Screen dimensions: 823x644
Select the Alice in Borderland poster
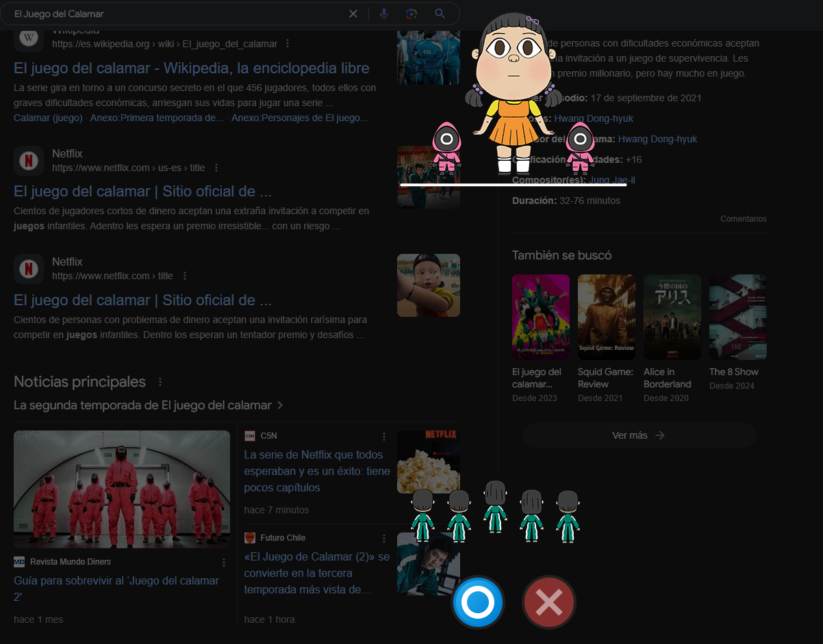pos(672,317)
